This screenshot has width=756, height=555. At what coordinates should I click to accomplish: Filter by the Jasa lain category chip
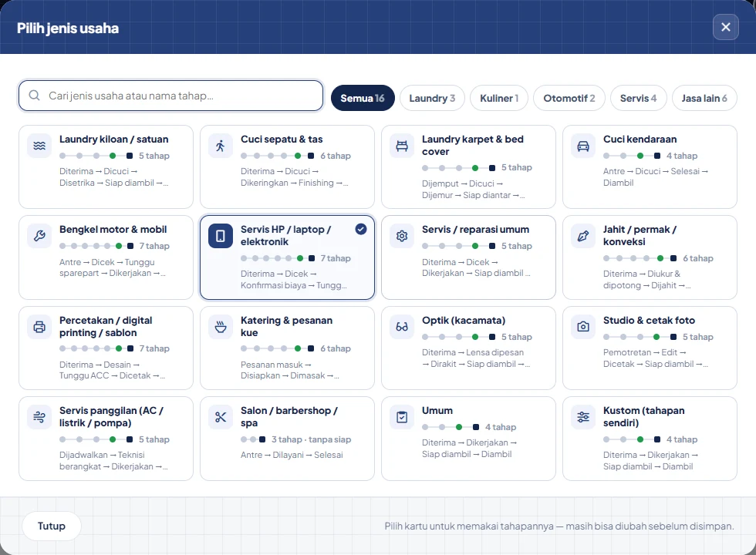click(704, 99)
